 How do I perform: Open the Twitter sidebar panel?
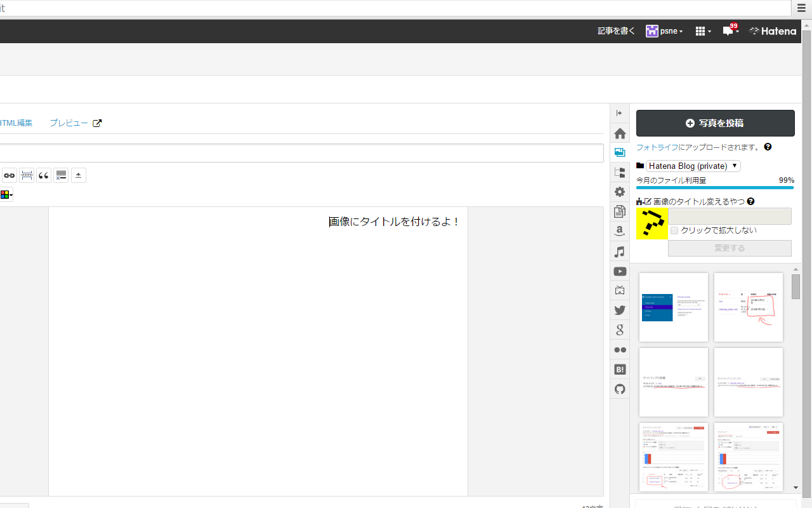pos(620,310)
